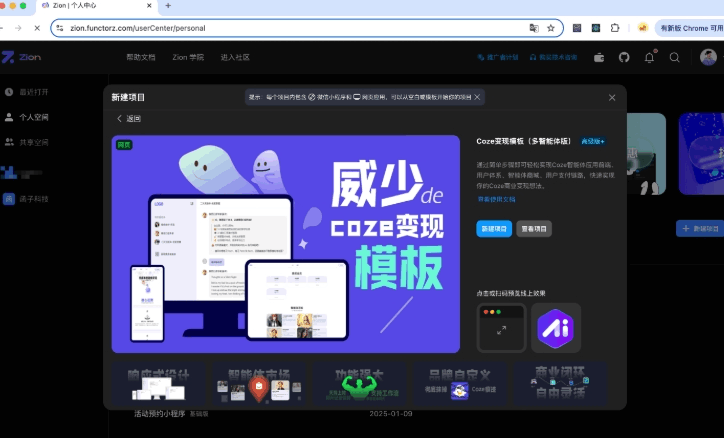Open the user avatar menu
The width and height of the screenshot is (724, 438).
click(x=708, y=57)
